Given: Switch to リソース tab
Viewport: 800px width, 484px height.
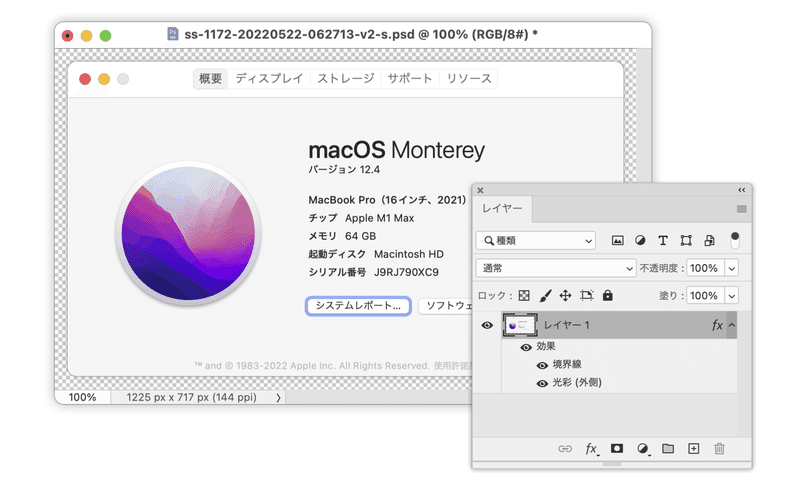Looking at the screenshot, I should coord(469,79).
